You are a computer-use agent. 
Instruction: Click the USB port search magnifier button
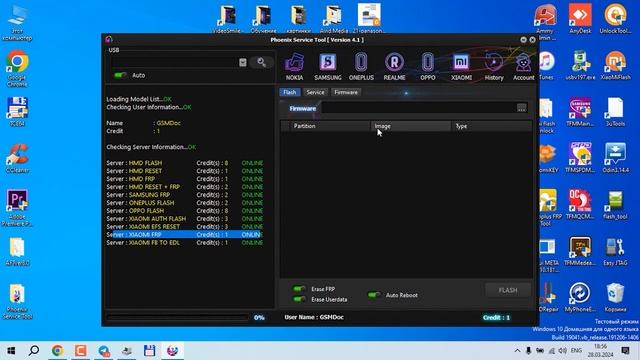click(x=262, y=62)
